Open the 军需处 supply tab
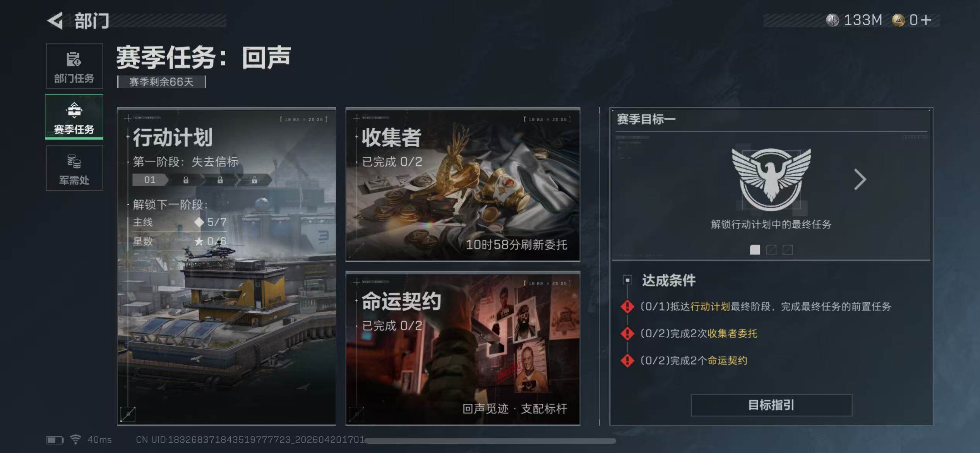Image resolution: width=980 pixels, height=453 pixels. point(74,168)
